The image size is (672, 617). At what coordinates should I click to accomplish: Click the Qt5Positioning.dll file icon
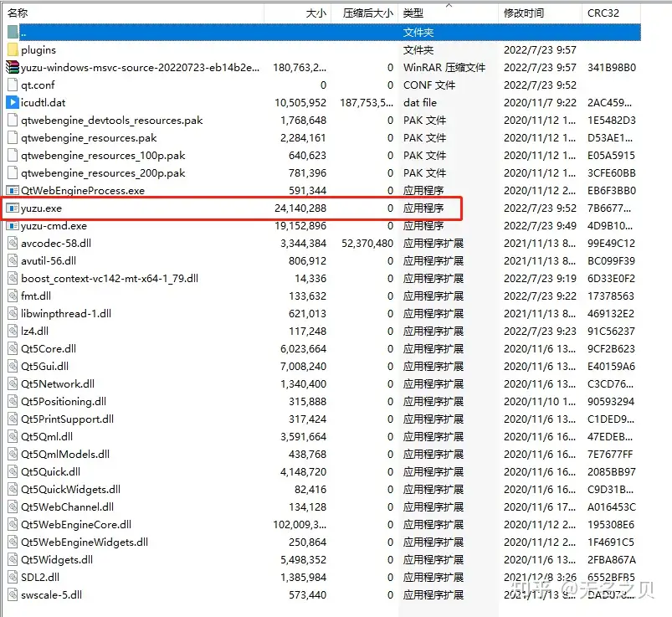pyautogui.click(x=13, y=401)
